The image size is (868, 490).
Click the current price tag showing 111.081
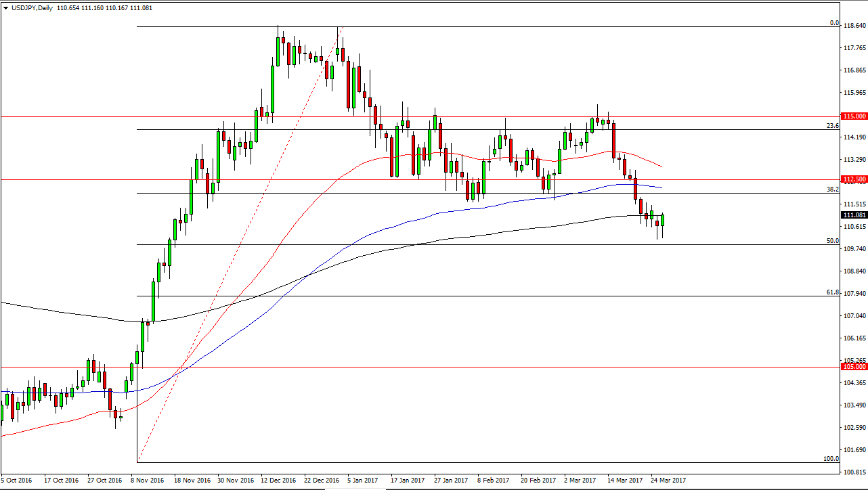click(x=852, y=215)
